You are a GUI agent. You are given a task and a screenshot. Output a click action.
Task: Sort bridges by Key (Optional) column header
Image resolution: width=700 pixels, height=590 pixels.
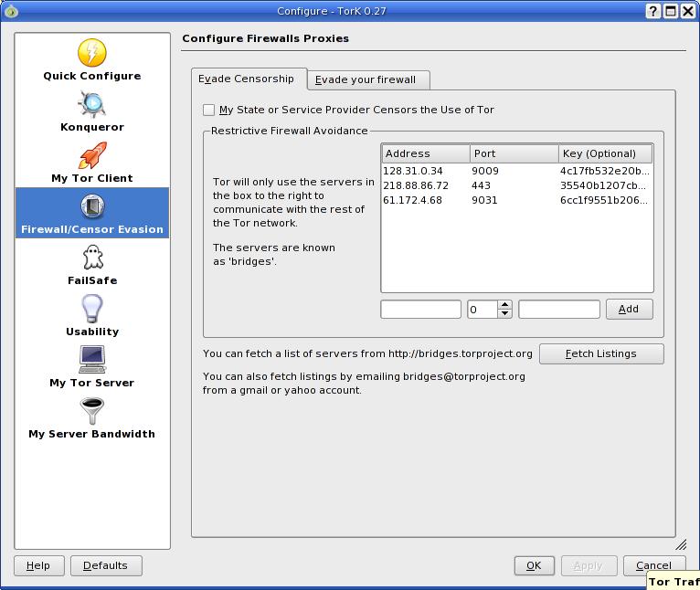[x=605, y=153]
